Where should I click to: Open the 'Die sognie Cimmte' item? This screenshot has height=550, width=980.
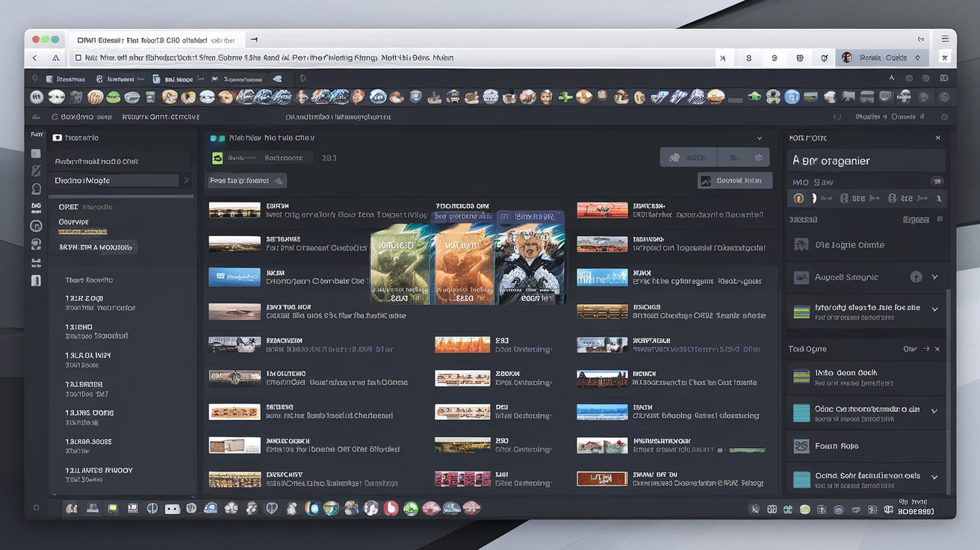(866, 245)
